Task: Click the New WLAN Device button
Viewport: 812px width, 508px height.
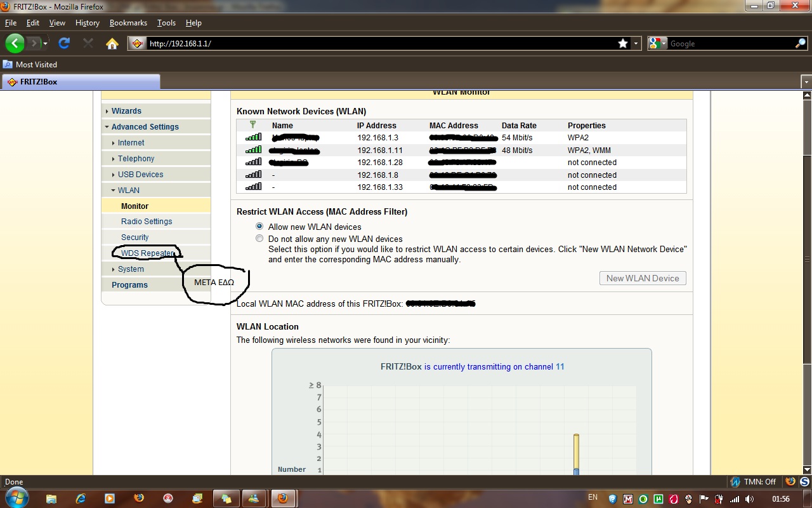Action: pos(643,278)
